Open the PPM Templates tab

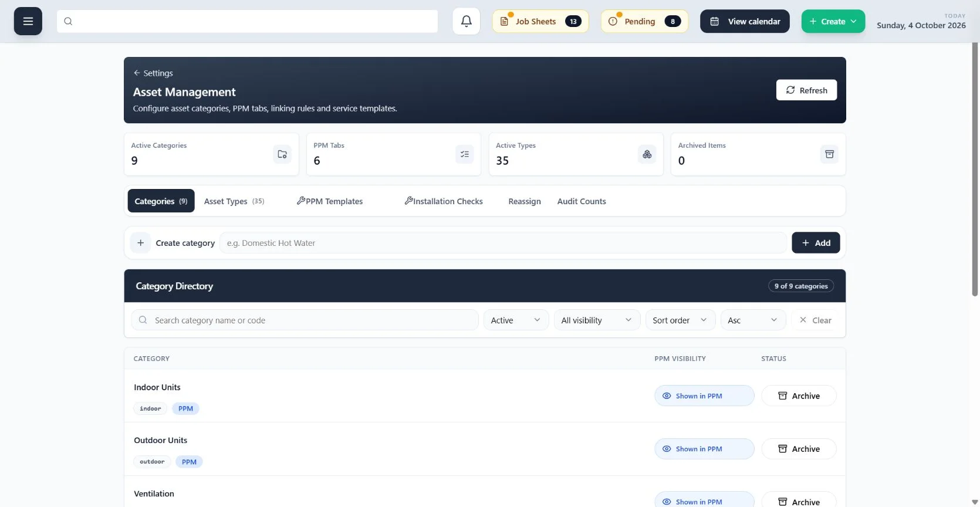coord(330,201)
